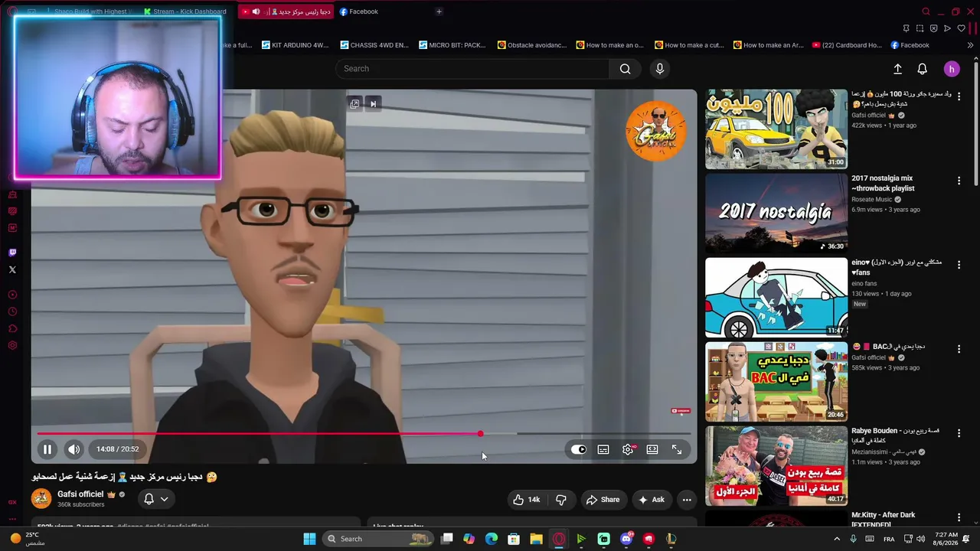980x551 pixels.
Task: Open the taskbar microphone indicator
Action: pos(853,539)
